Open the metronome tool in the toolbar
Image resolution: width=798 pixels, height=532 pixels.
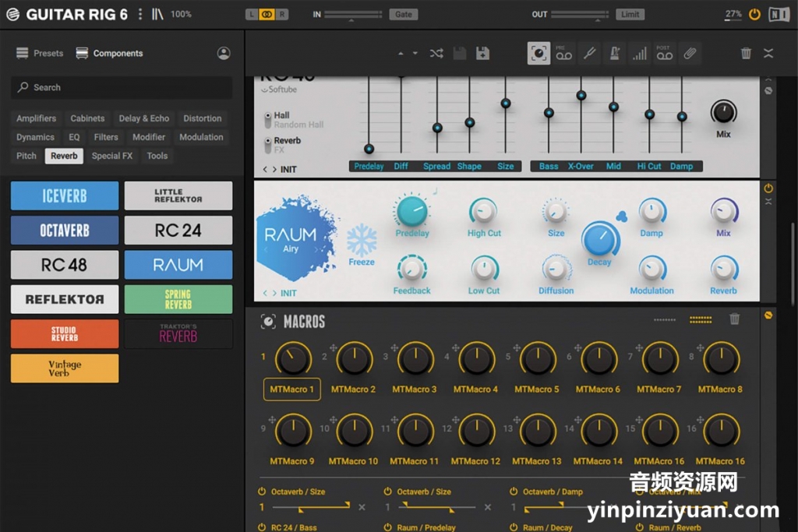(615, 53)
